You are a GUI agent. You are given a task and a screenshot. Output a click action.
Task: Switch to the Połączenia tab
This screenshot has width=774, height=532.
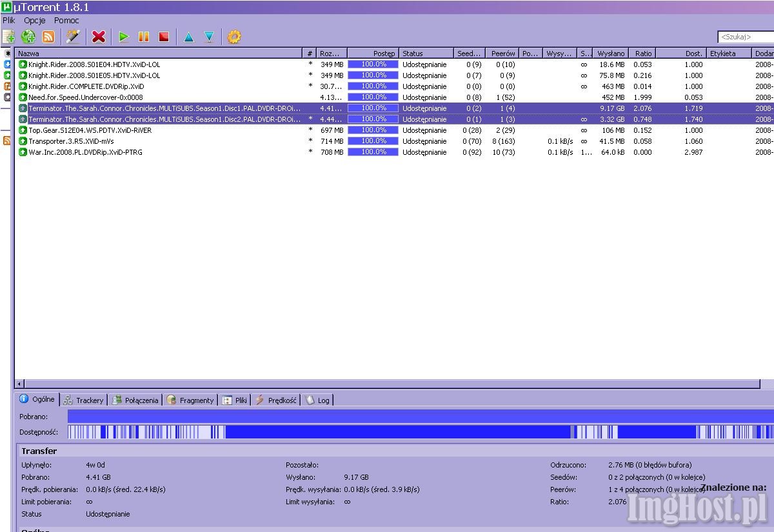tap(135, 400)
